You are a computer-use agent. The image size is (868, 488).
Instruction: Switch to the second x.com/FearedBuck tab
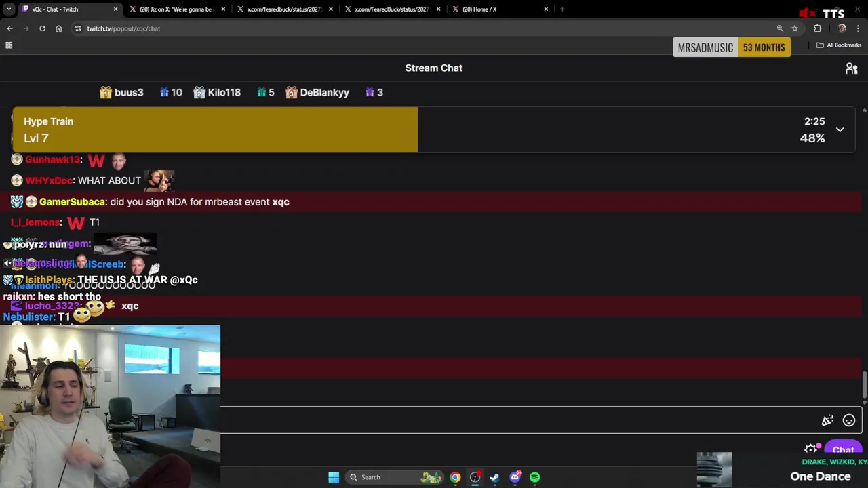click(x=391, y=9)
